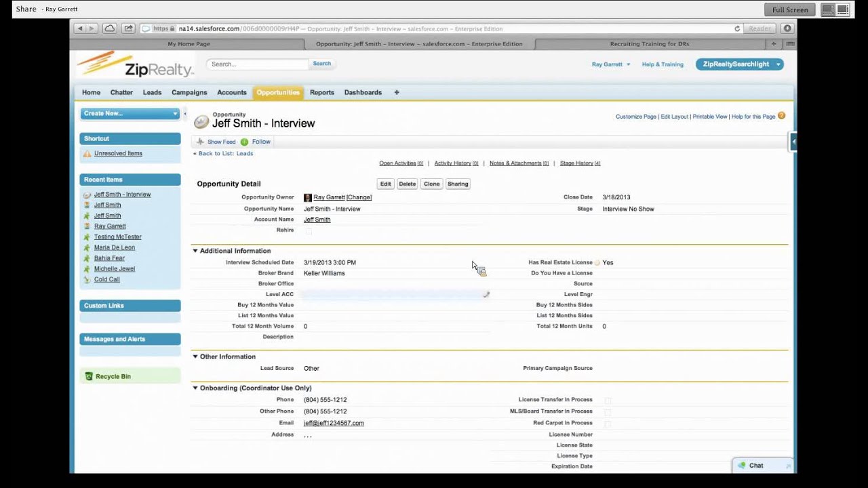Click the Printable View link

pos(710,117)
